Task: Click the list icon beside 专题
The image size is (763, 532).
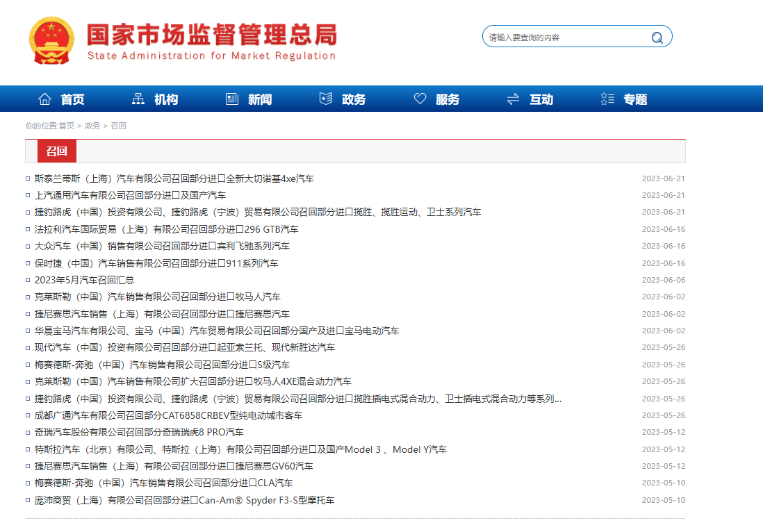Action: click(x=607, y=99)
